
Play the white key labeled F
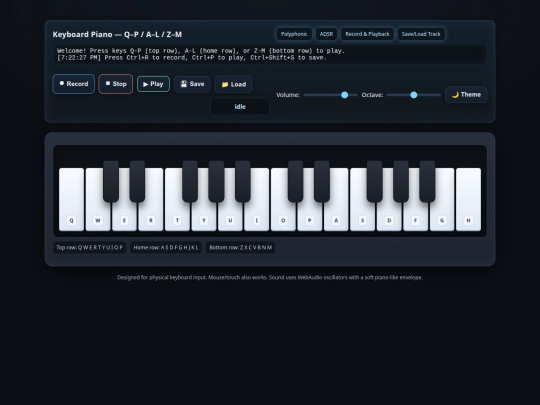tap(415, 217)
